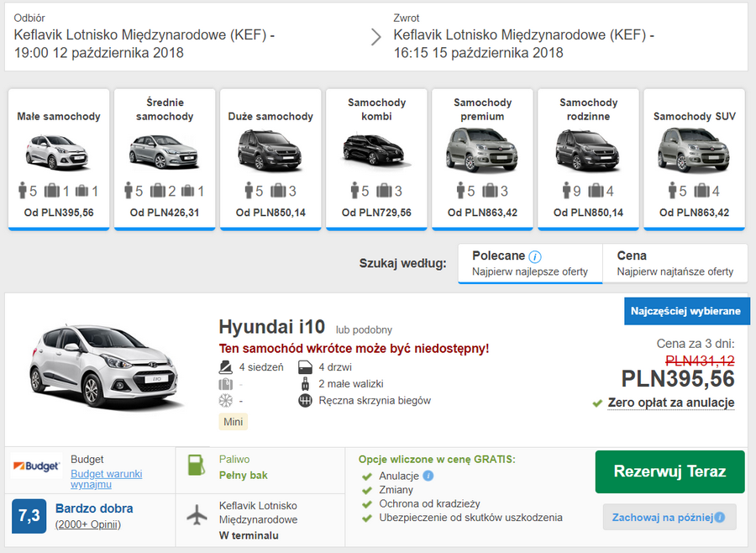This screenshot has width=756, height=553.
Task: Click the person icon in Samochody rodzinne card
Action: (x=566, y=191)
